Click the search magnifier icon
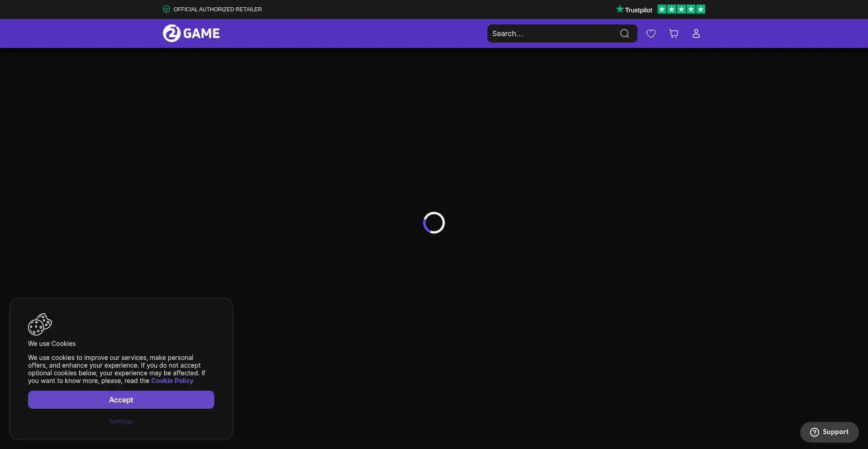This screenshot has height=449, width=868. pyautogui.click(x=625, y=33)
